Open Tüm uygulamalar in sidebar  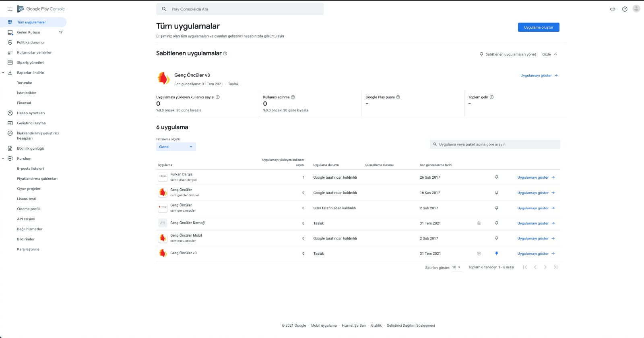pos(33,22)
